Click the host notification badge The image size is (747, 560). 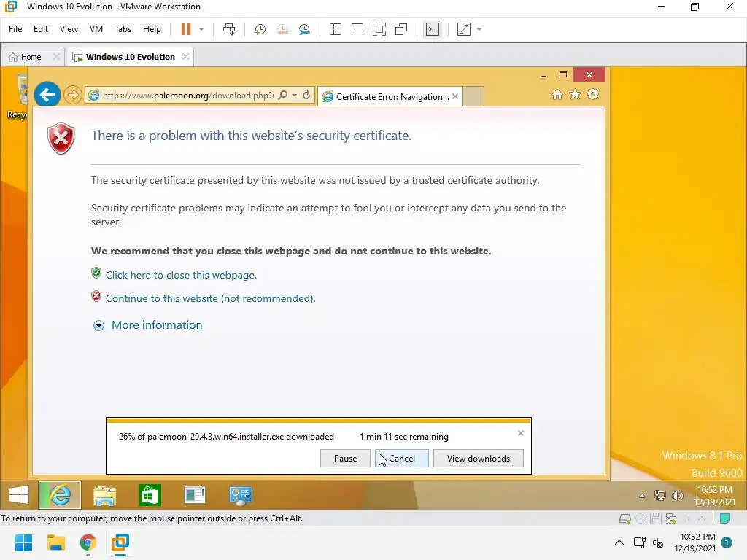pos(727,542)
